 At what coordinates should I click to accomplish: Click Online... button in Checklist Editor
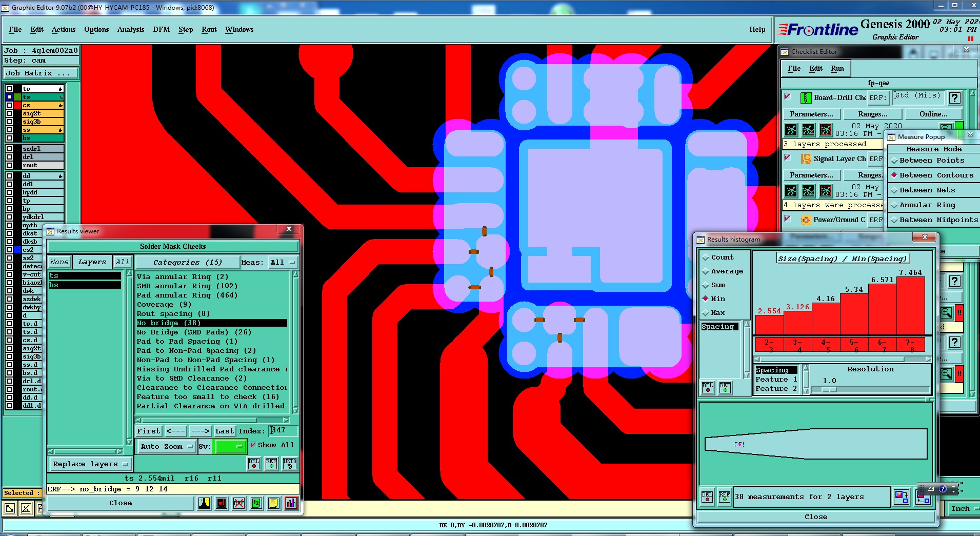coord(933,114)
